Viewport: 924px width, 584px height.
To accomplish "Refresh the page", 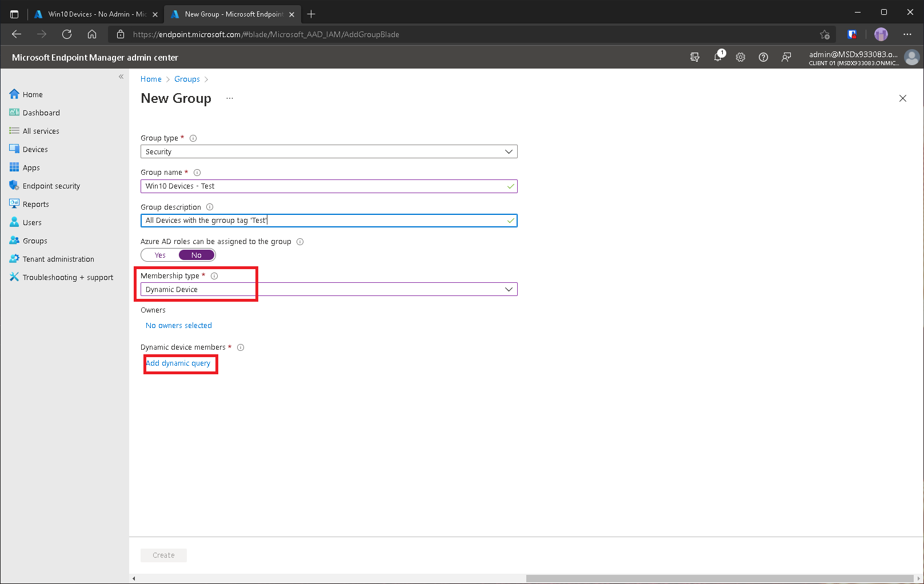I will coord(67,34).
